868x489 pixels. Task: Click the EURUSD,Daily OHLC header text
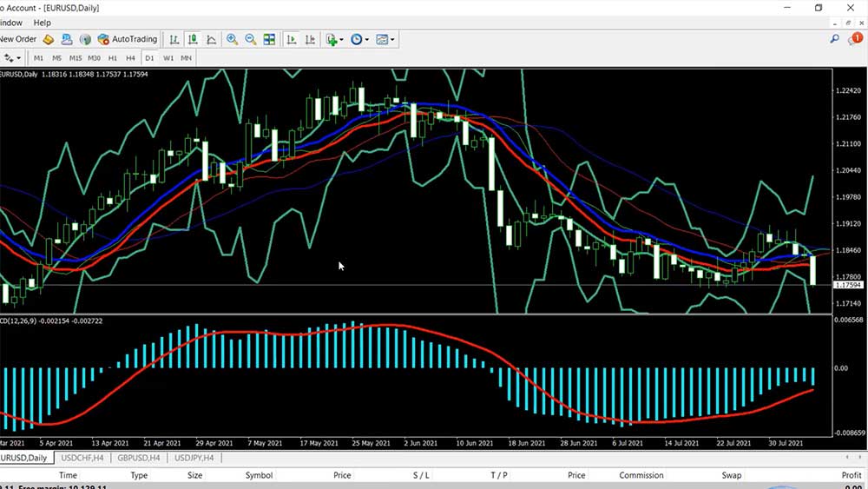point(74,74)
